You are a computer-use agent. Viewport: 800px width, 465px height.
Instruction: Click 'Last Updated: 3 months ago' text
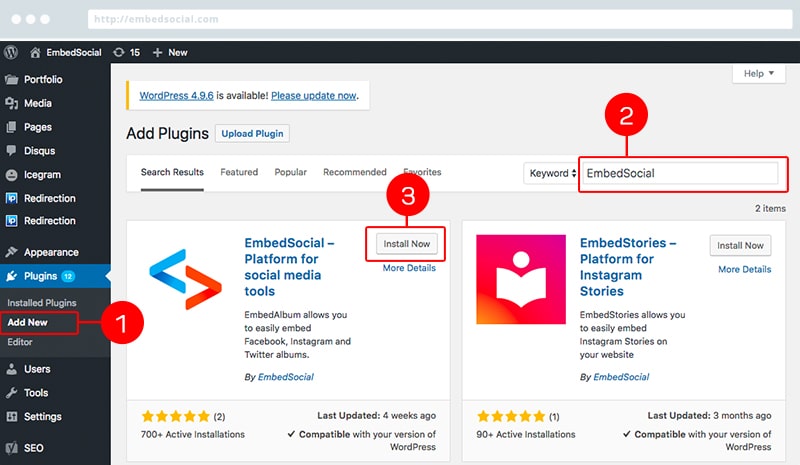pos(709,415)
